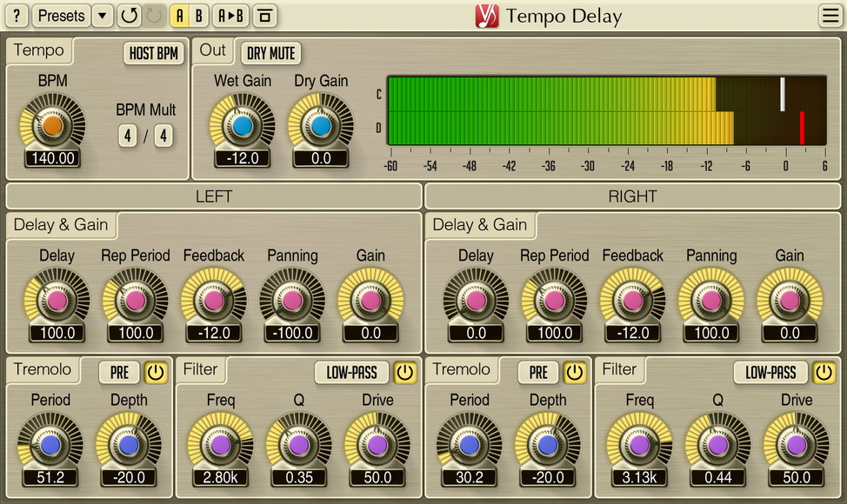
Task: Open the Right Filter LOW-PASS type selector
Action: tap(770, 372)
